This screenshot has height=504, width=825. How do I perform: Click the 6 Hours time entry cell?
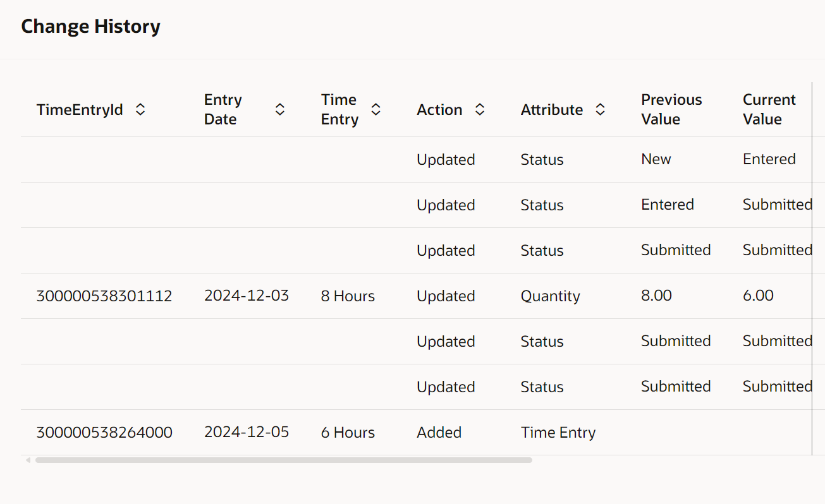pyautogui.click(x=348, y=432)
